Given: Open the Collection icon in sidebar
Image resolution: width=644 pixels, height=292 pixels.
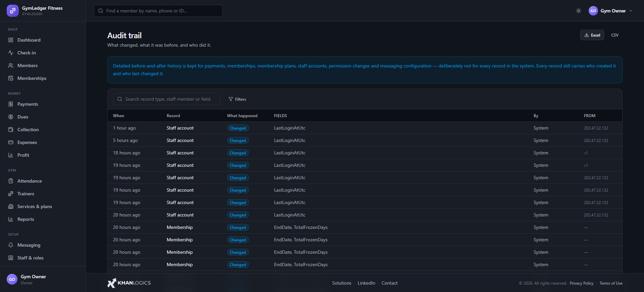Looking at the screenshot, I should pyautogui.click(x=11, y=130).
